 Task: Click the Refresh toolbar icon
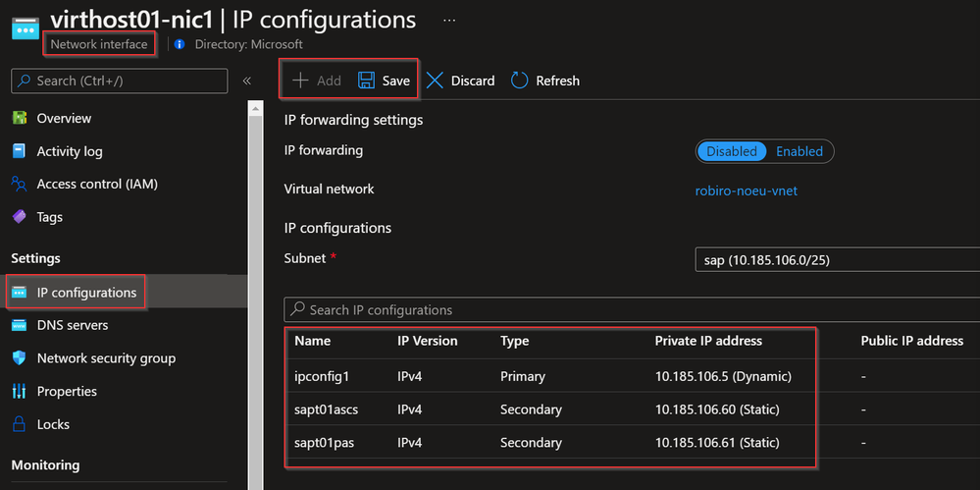520,81
